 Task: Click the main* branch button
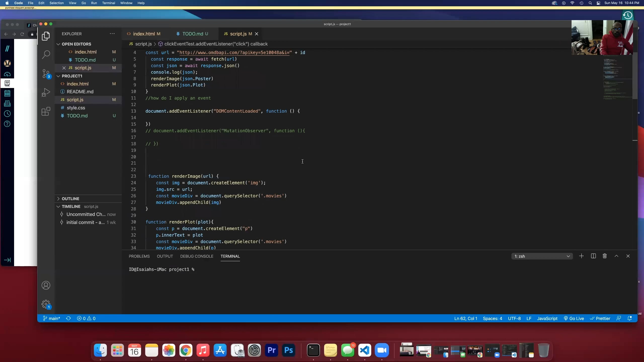click(x=52, y=318)
